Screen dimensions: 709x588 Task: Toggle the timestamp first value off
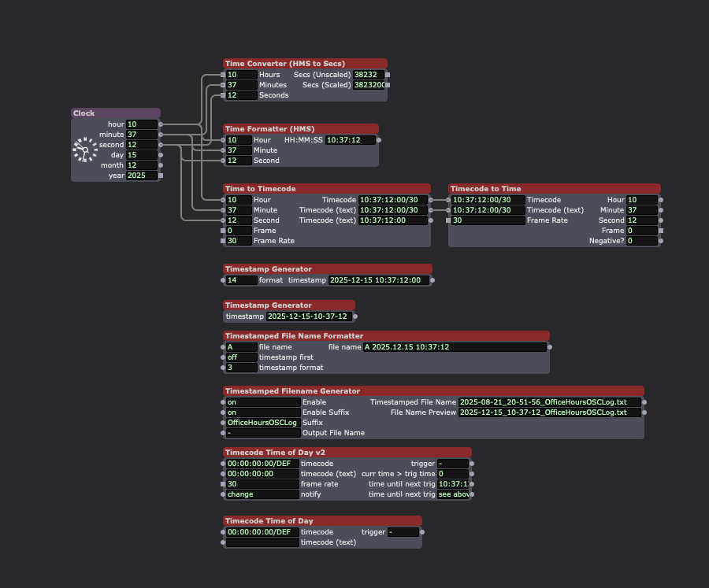(240, 357)
